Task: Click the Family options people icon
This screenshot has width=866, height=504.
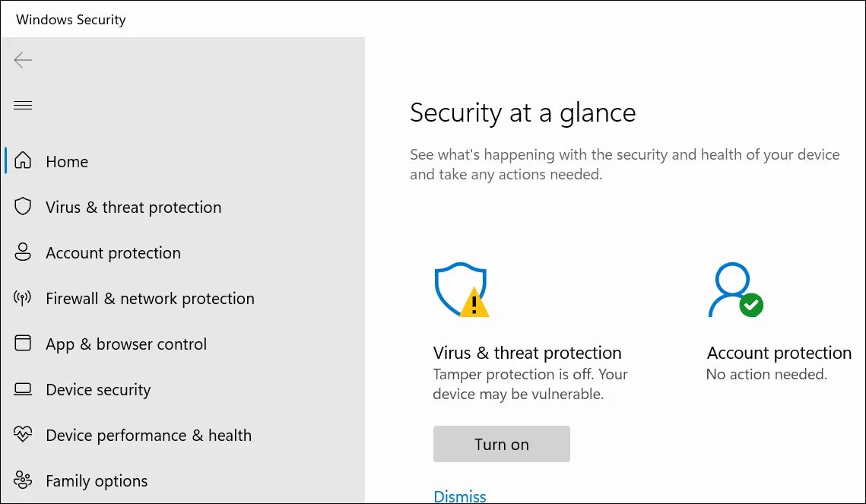Action: [x=24, y=480]
